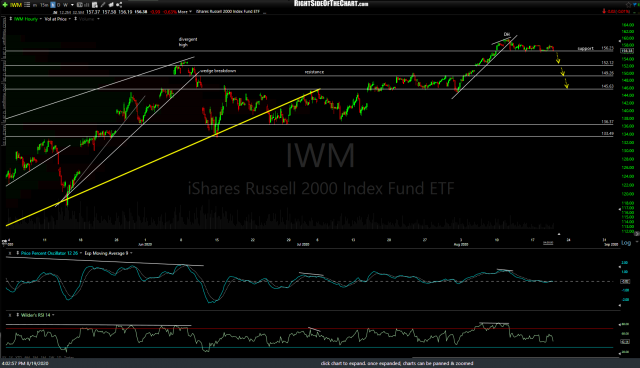The width and height of the screenshot is (640, 368).
Task: Click reorder handle of Wilder's RSI
Action: [x=18, y=315]
